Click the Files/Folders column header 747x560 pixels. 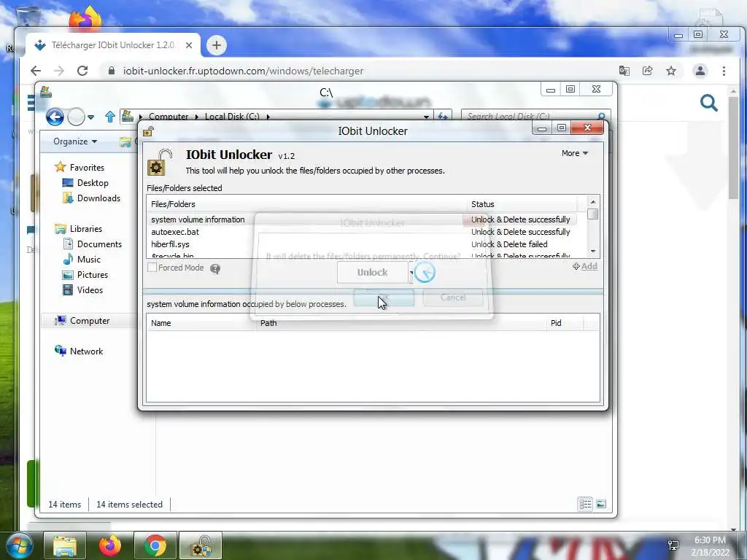click(x=307, y=204)
